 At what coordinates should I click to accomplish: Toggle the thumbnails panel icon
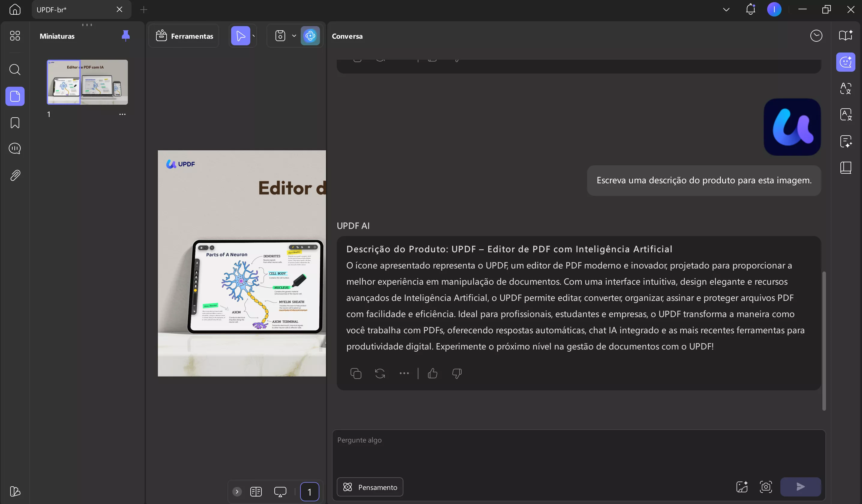pyautogui.click(x=15, y=96)
